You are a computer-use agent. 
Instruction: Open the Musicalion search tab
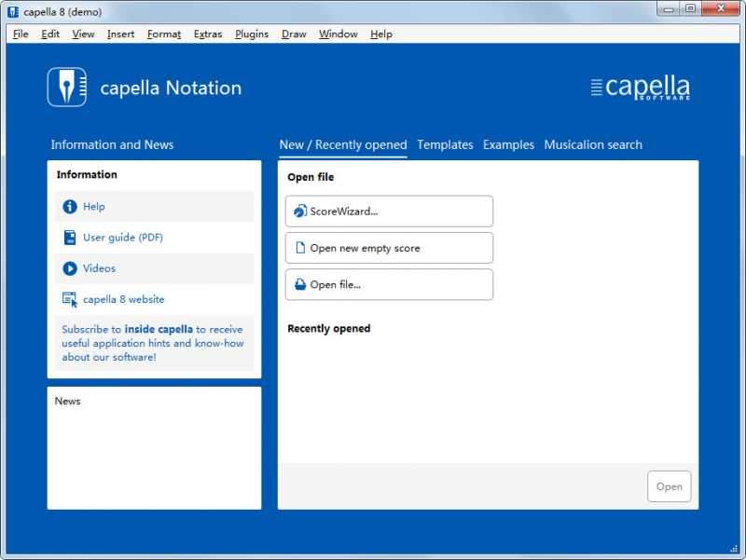point(593,144)
